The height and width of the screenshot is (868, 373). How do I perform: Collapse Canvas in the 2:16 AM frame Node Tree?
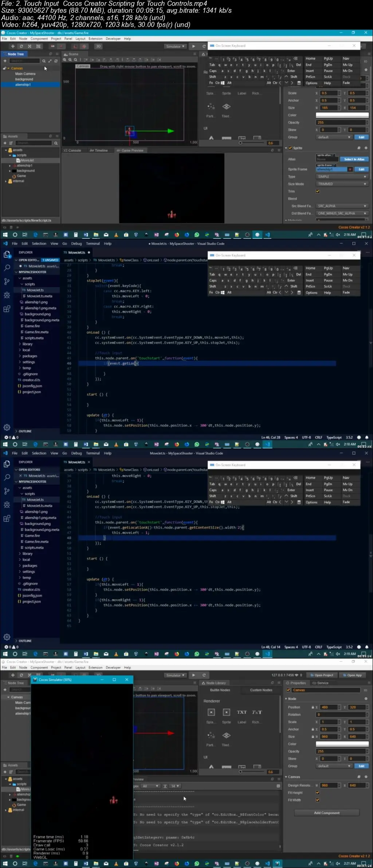[8, 68]
